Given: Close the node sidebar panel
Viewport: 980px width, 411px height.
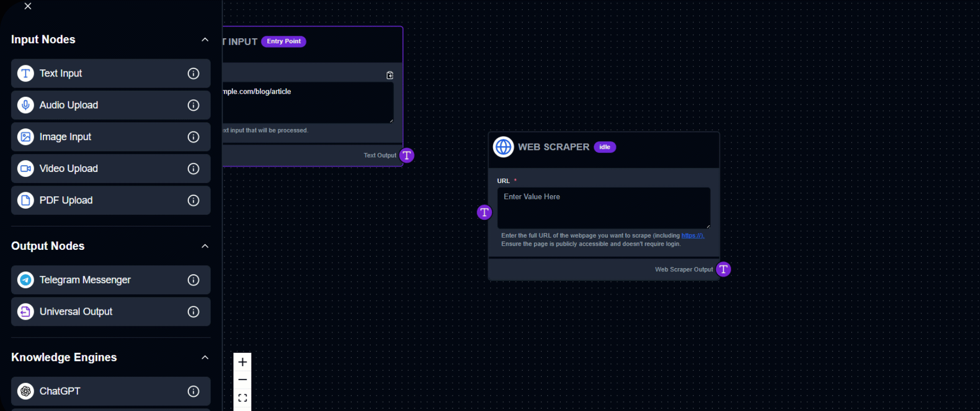Looking at the screenshot, I should pyautogui.click(x=28, y=6).
